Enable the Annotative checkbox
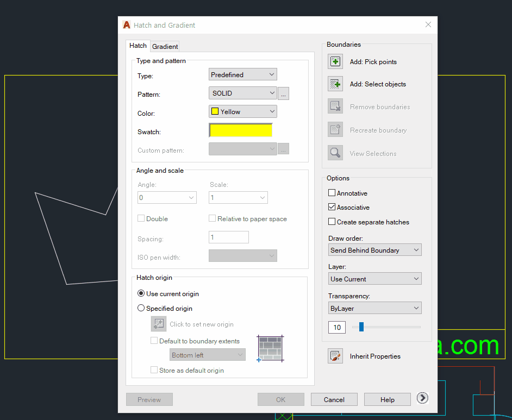Screen dimensions: 512x420 pyautogui.click(x=332, y=193)
